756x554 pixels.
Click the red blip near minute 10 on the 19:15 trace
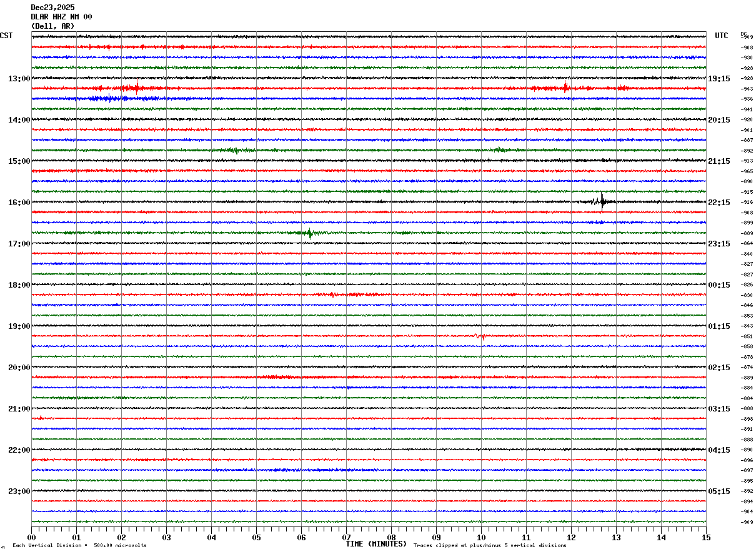point(479,336)
